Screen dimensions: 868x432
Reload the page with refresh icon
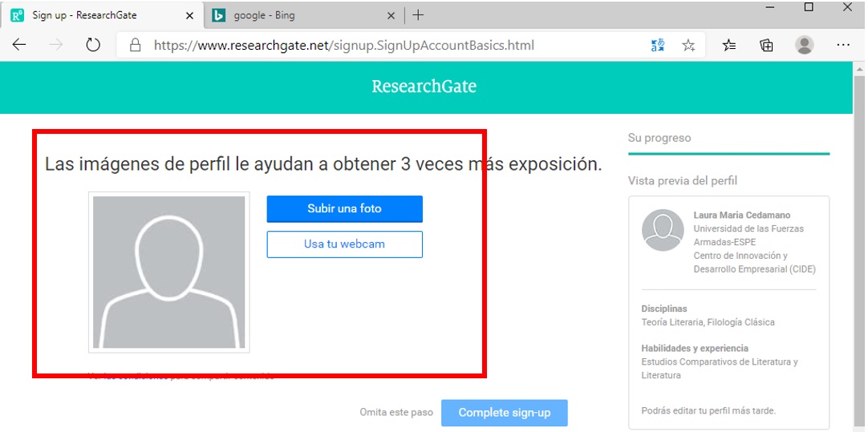click(92, 46)
